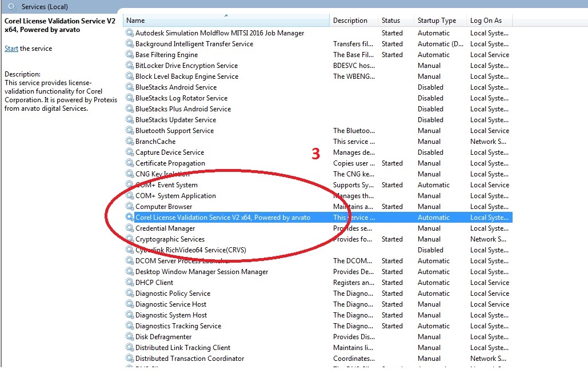
Task: Select Bluetooth Support Service name
Action: [x=174, y=131]
